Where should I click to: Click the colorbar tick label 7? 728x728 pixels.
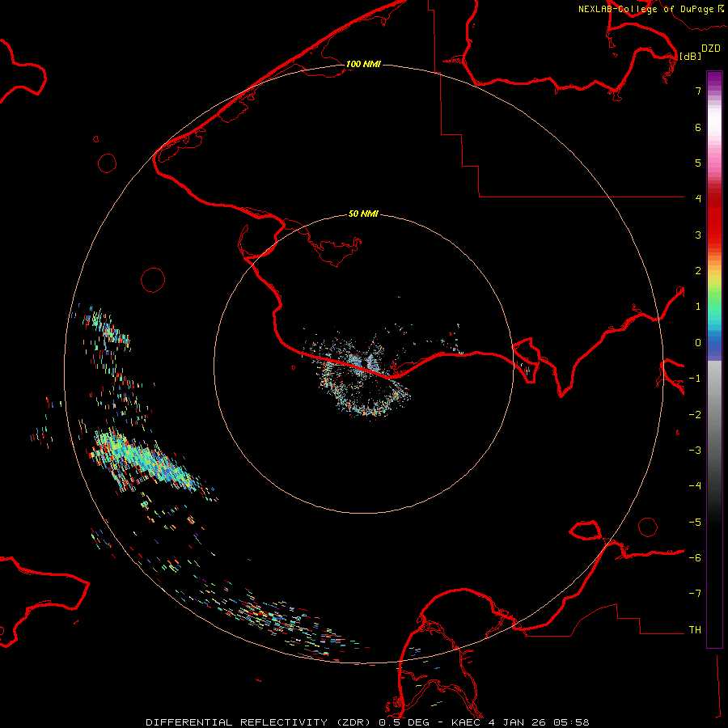click(x=698, y=91)
